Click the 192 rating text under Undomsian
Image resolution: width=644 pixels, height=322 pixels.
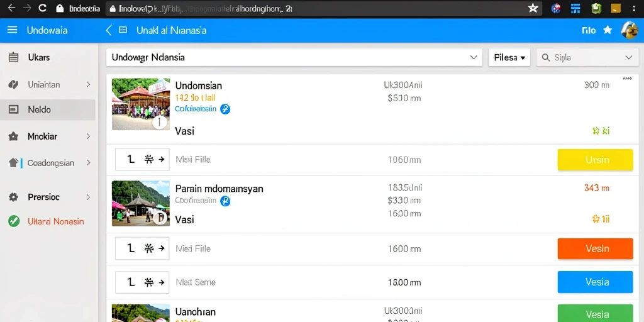[x=195, y=97]
